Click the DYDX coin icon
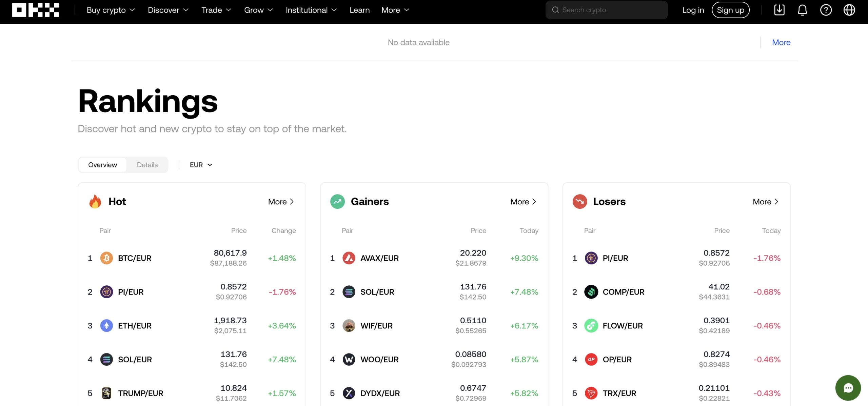The height and width of the screenshot is (406, 868). tap(349, 393)
